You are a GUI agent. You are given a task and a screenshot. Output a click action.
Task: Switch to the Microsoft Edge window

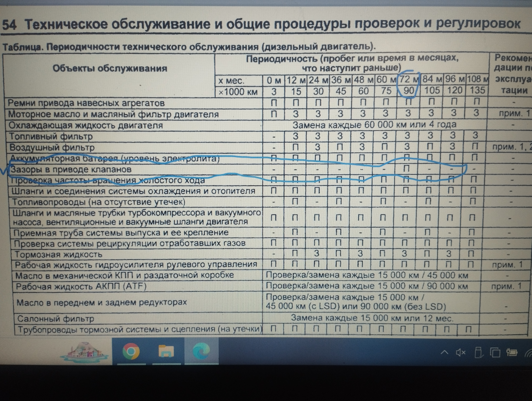click(201, 351)
